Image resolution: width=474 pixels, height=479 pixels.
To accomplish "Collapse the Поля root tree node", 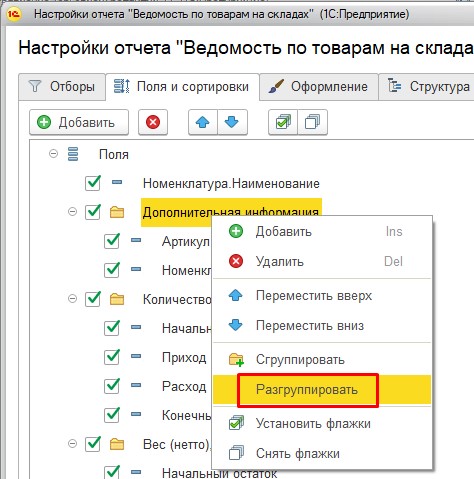I will point(53,154).
